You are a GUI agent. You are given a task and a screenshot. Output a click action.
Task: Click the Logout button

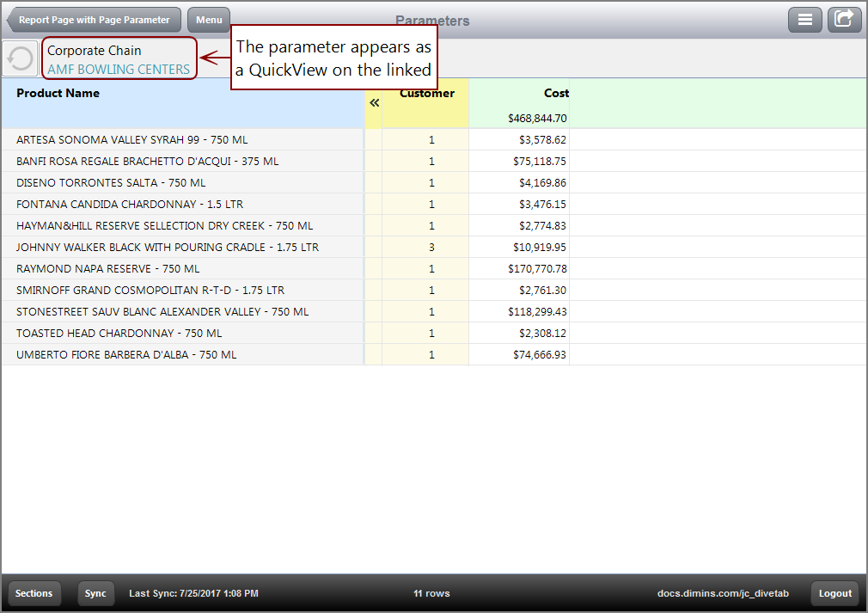click(x=834, y=593)
